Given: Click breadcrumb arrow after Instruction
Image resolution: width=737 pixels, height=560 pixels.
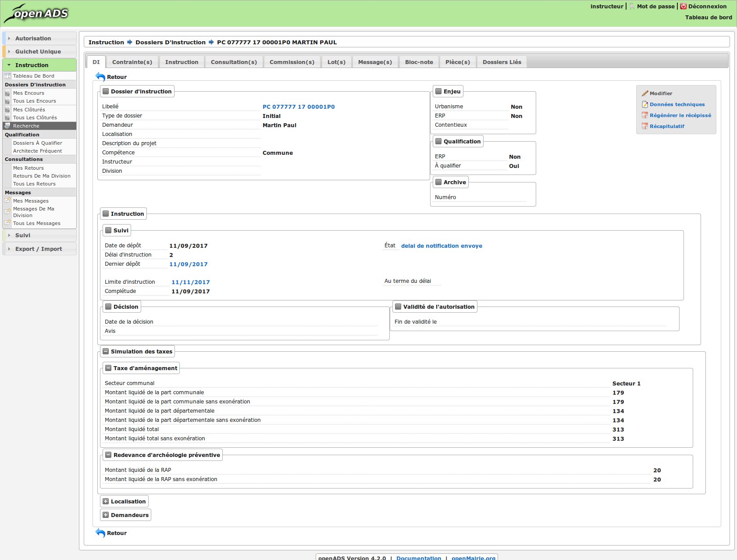Looking at the screenshot, I should [130, 42].
